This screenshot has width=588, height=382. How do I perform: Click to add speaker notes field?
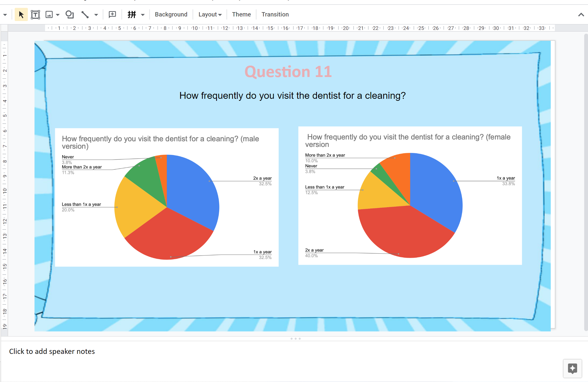52,351
